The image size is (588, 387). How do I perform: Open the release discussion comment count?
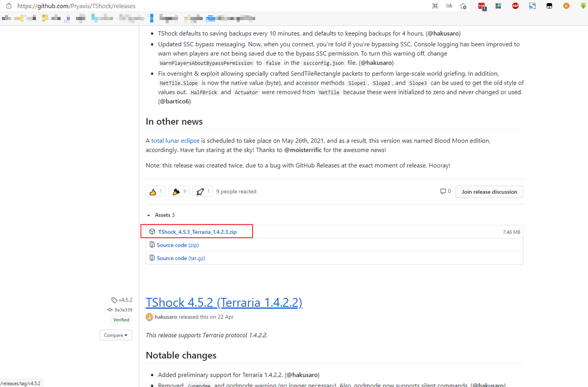(445, 191)
